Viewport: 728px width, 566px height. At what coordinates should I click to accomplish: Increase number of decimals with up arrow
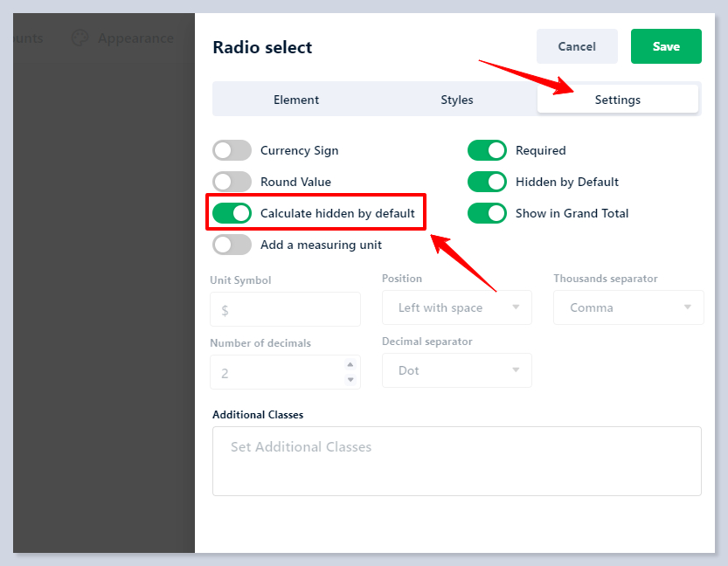[x=350, y=365]
